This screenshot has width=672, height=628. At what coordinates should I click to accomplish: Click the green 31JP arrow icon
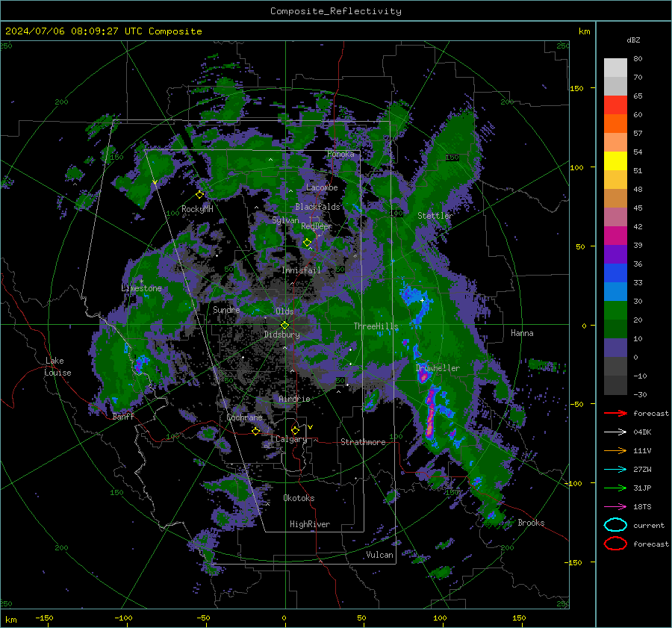point(615,488)
